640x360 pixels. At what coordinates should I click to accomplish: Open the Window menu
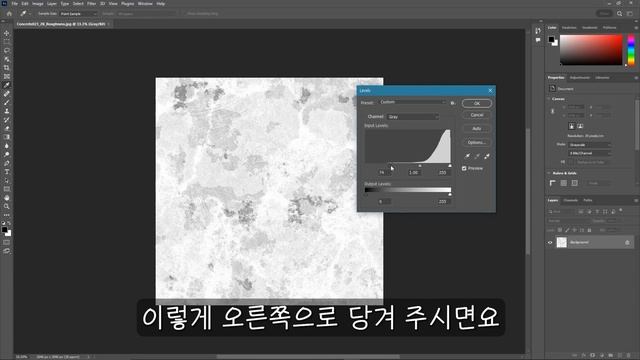[145, 4]
